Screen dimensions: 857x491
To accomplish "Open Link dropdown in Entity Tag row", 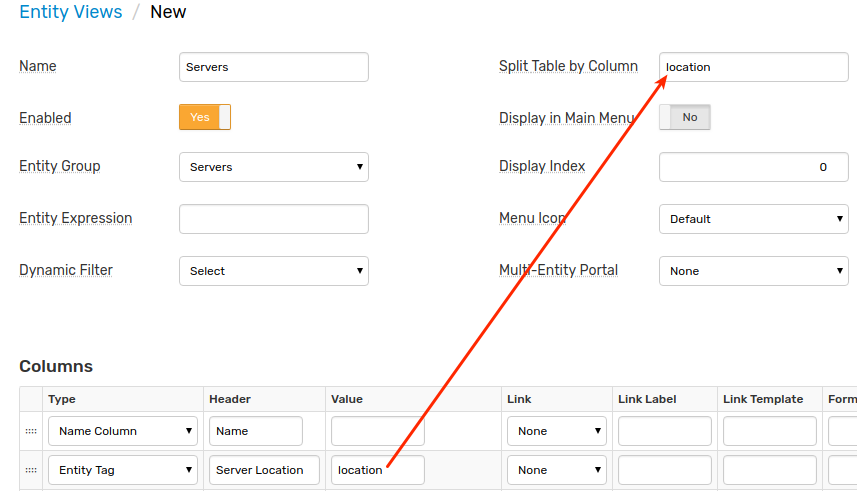I will tap(556, 470).
